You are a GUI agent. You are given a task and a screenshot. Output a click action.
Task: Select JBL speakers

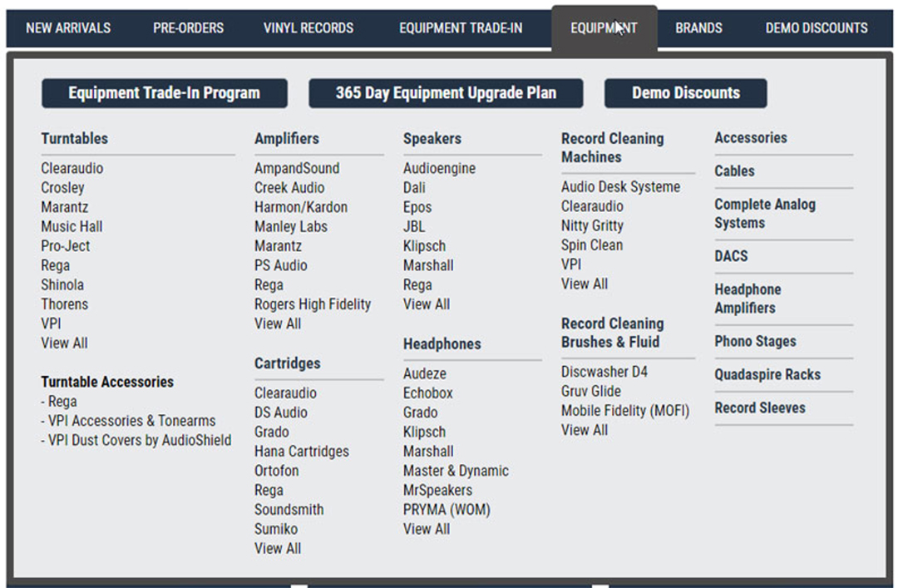pyautogui.click(x=414, y=227)
